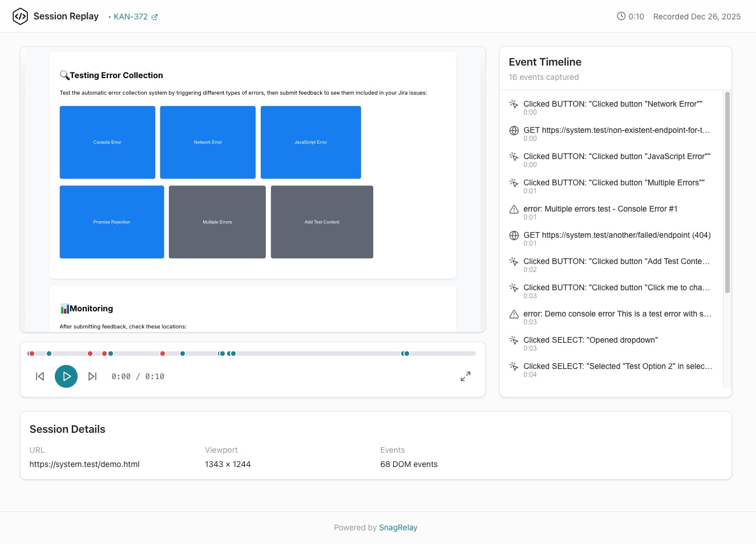Screen dimensions: 756x544
Task: Skip forward to the end of the replay
Action: (x=92, y=376)
